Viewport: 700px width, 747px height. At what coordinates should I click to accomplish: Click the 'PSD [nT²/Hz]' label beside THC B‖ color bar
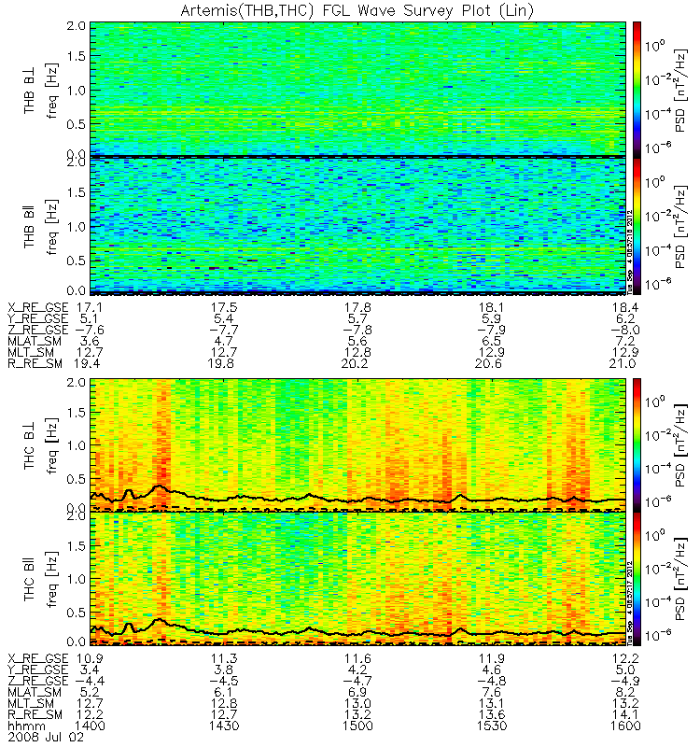tap(680, 579)
